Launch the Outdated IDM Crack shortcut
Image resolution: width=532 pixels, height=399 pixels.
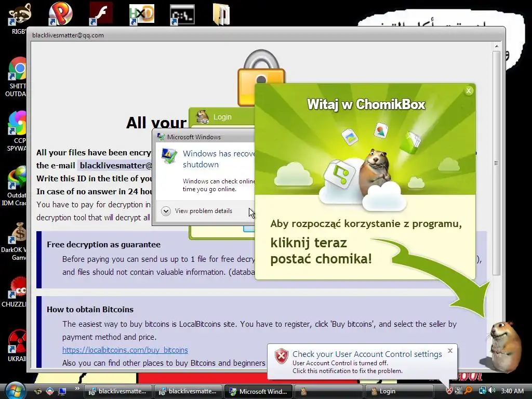pyautogui.click(x=15, y=186)
